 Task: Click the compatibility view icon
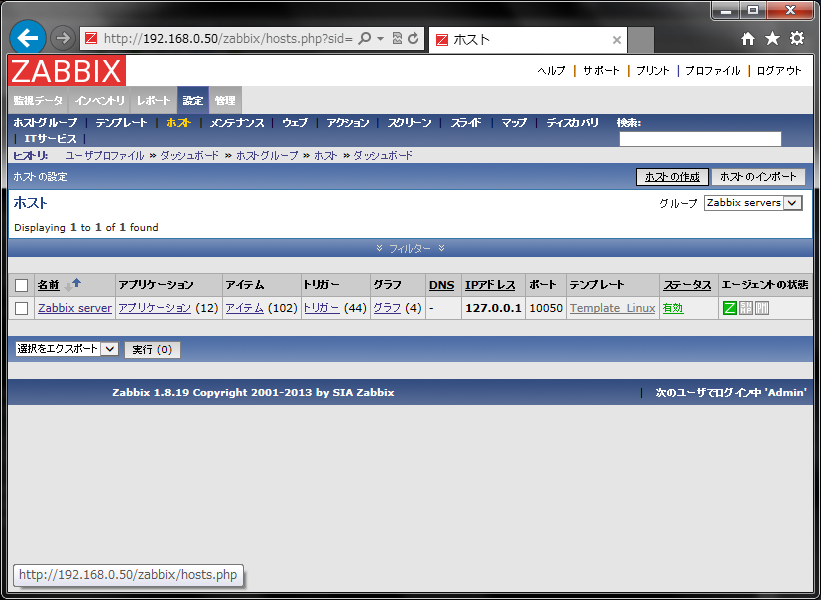pyautogui.click(x=397, y=39)
